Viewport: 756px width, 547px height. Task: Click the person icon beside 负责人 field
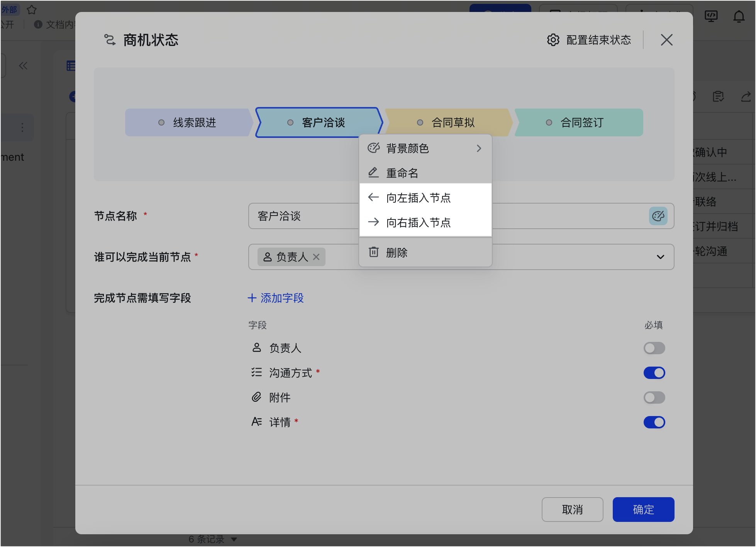click(256, 348)
